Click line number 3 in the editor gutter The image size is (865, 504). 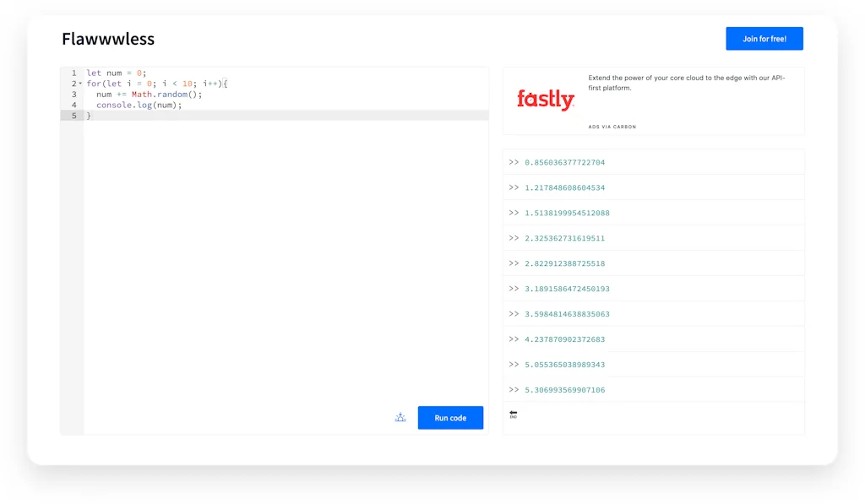pyautogui.click(x=73, y=95)
